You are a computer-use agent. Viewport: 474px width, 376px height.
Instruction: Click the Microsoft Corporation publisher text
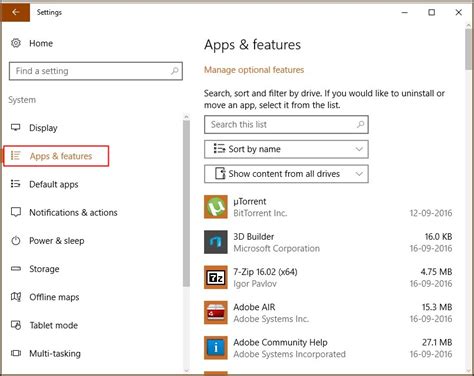coord(277,248)
